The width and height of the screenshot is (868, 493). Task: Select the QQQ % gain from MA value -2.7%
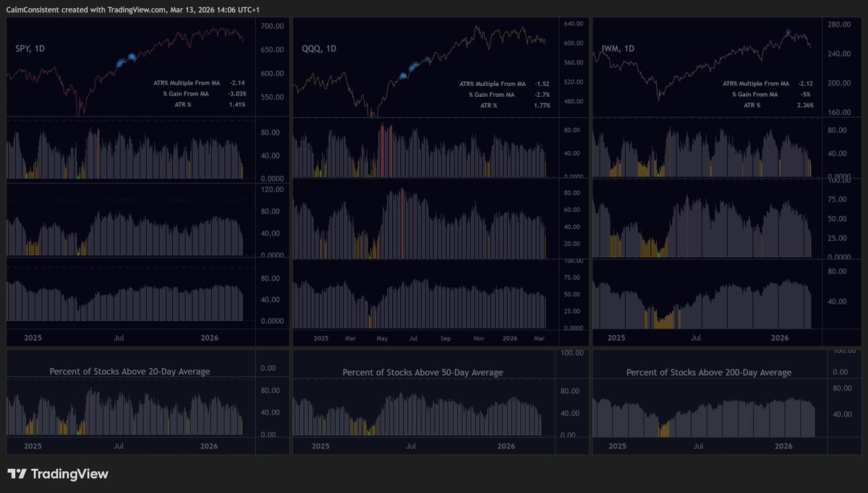pos(542,95)
